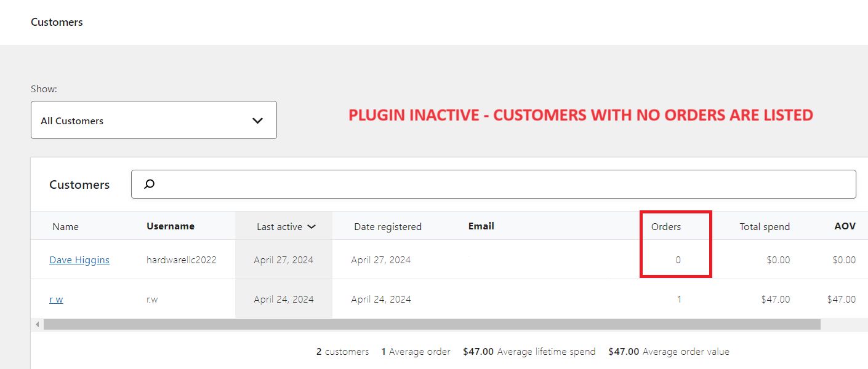The height and width of the screenshot is (369, 868).
Task: Click the $47.00 total spend cell
Action: pyautogui.click(x=775, y=299)
